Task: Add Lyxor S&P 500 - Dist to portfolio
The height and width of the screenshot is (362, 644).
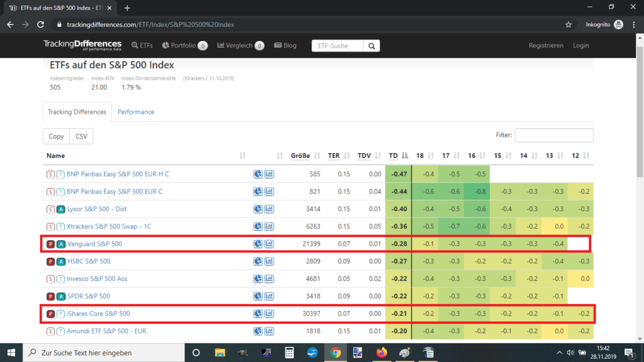Action: point(257,209)
